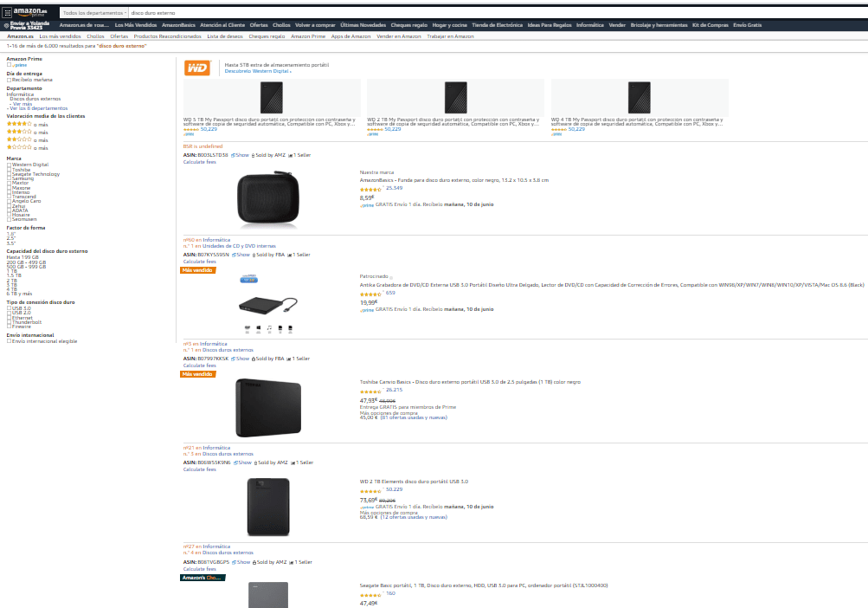Click the Amazon.es Prime logo

(29, 12)
